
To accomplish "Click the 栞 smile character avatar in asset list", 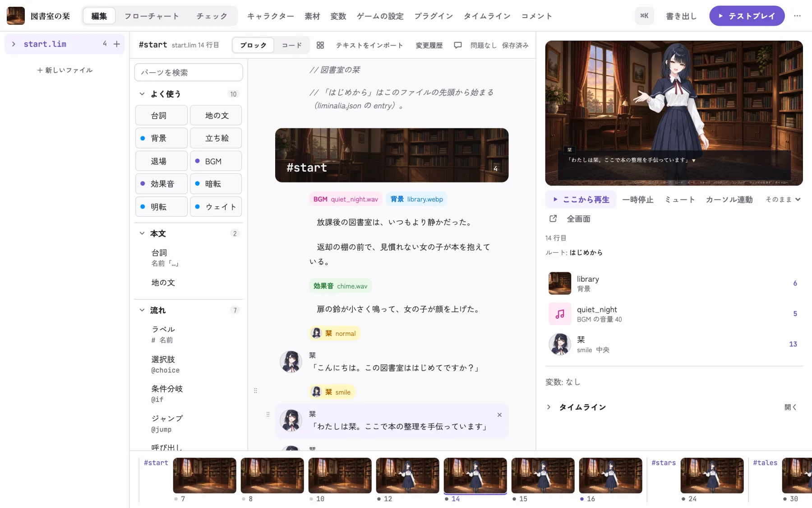I will tap(560, 344).
